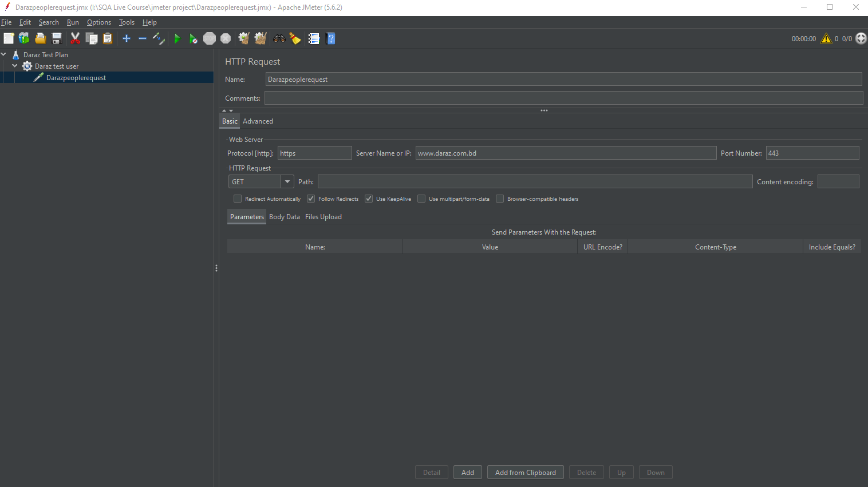The height and width of the screenshot is (487, 868).
Task: Collapse the Daraz test user thread group
Action: pyautogui.click(x=14, y=66)
